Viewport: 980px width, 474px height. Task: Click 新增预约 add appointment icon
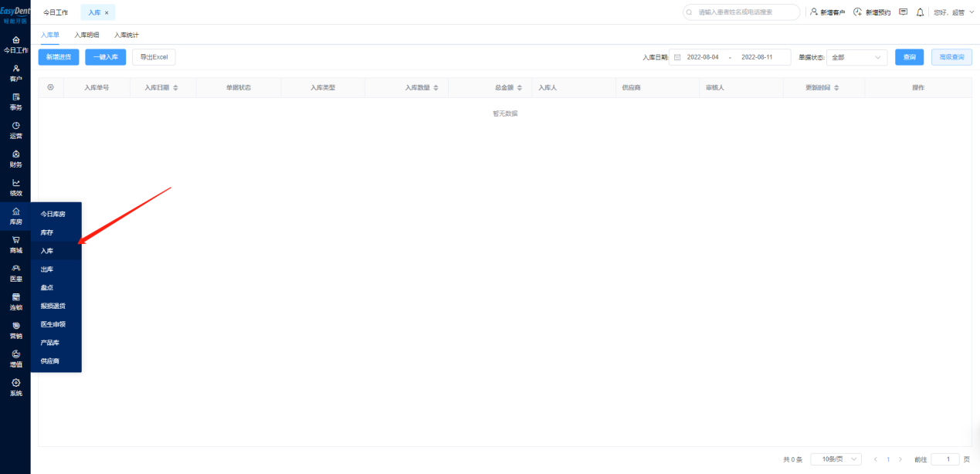coord(857,12)
